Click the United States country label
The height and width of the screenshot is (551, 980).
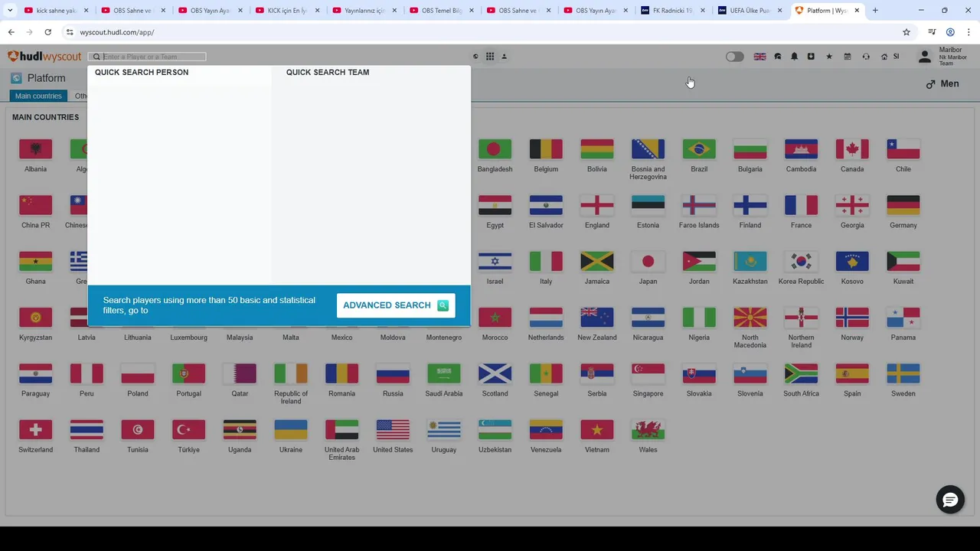(x=393, y=450)
